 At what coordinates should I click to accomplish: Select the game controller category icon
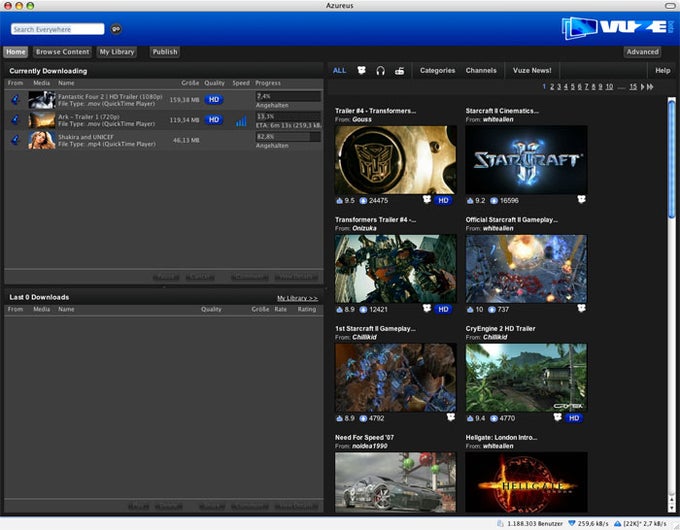click(399, 71)
